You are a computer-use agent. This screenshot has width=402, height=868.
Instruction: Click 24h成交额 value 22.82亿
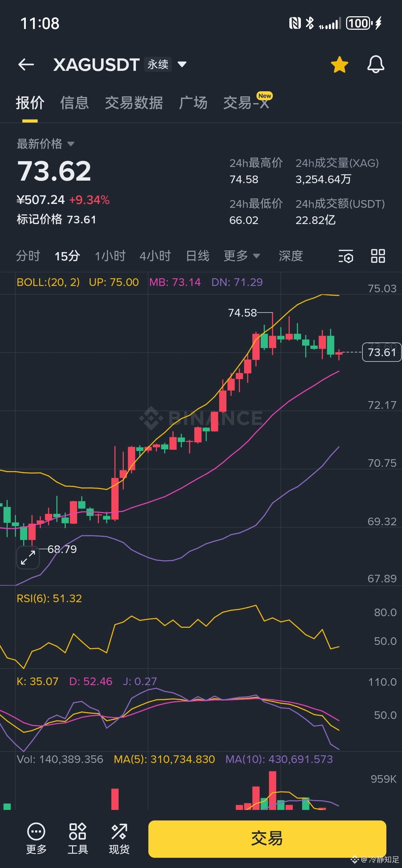point(316,220)
